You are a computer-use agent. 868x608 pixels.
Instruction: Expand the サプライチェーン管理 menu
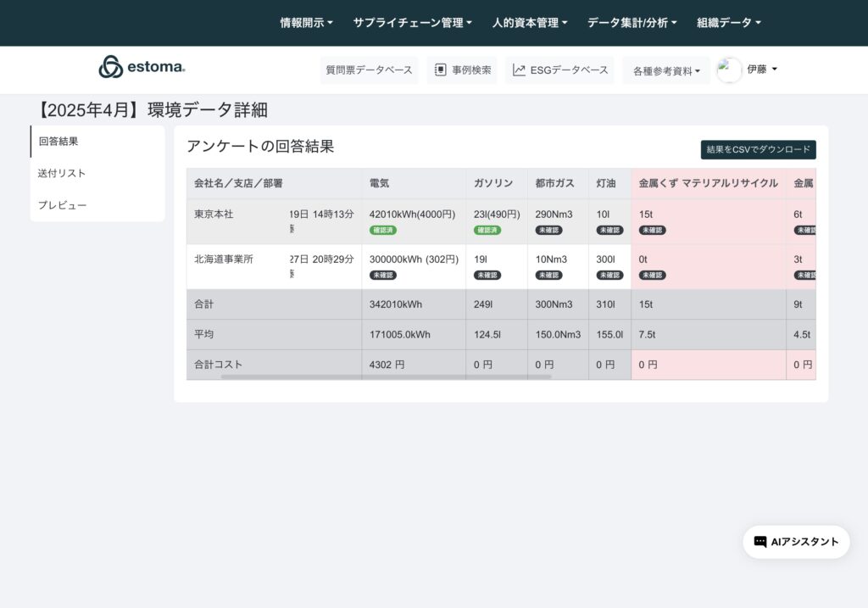tap(412, 23)
